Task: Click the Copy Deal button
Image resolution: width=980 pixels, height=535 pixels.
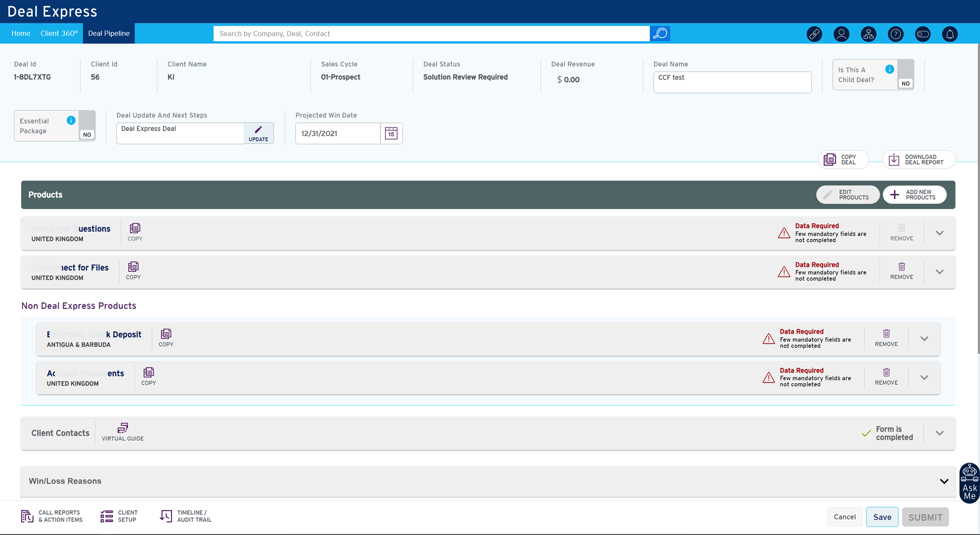Action: pos(843,159)
